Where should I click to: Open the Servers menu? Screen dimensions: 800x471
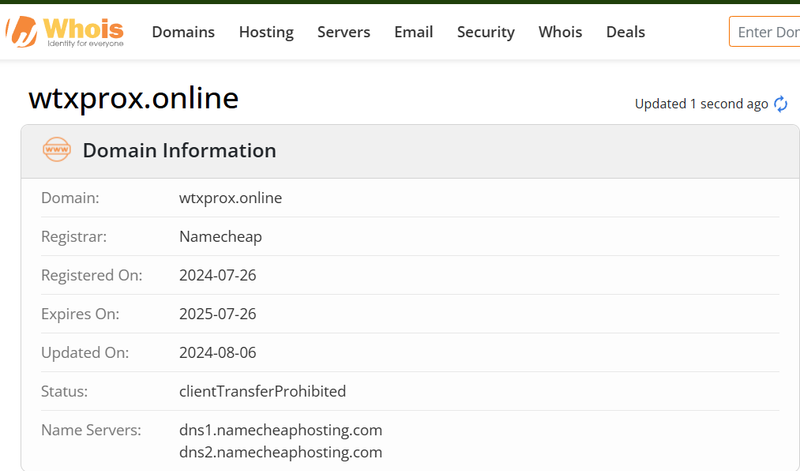(x=344, y=32)
